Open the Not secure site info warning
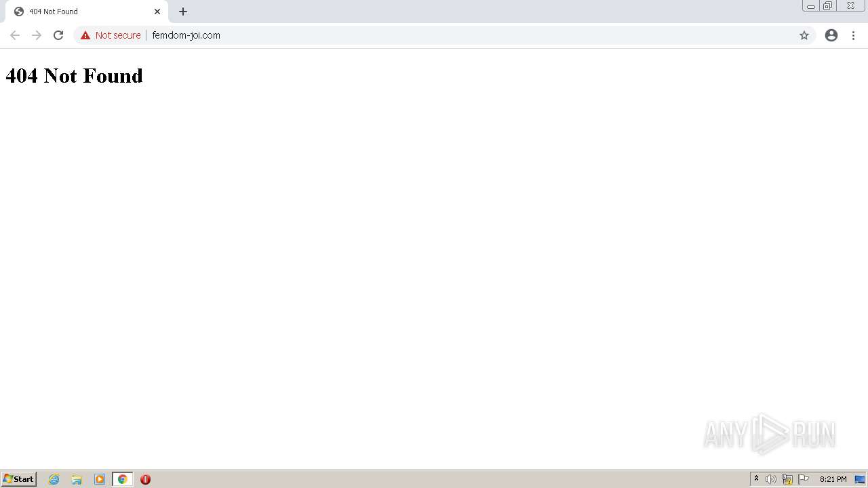 tap(111, 35)
